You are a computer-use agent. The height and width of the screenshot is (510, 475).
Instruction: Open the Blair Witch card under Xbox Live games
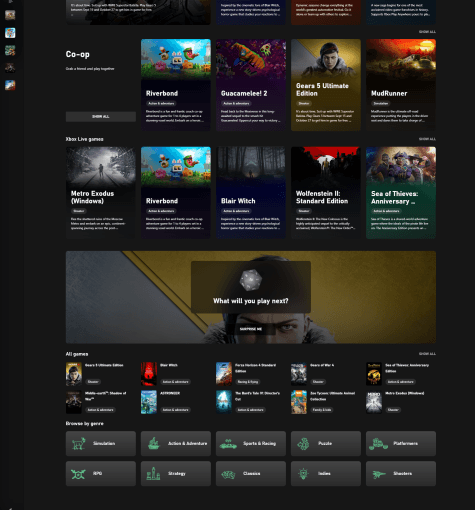click(x=251, y=193)
